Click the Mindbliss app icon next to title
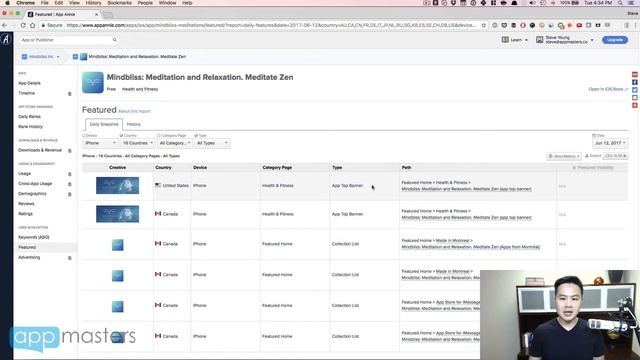The width and height of the screenshot is (640, 360). pos(93,82)
